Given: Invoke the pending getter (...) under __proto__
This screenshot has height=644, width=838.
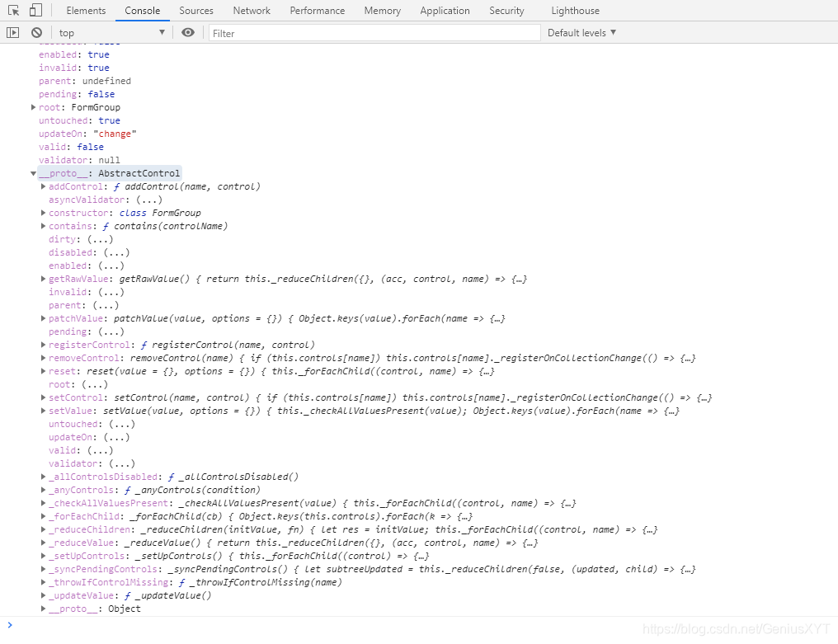Looking at the screenshot, I should point(111,331).
